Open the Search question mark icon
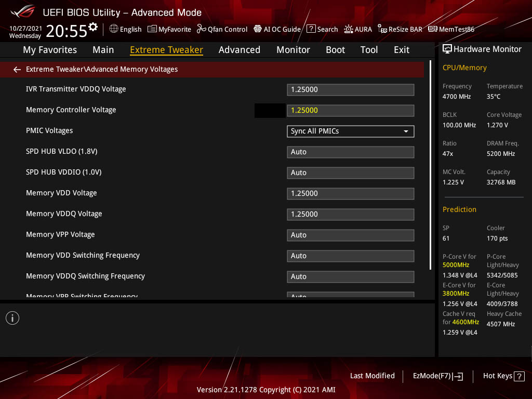This screenshot has height=399, width=532. coord(311,29)
